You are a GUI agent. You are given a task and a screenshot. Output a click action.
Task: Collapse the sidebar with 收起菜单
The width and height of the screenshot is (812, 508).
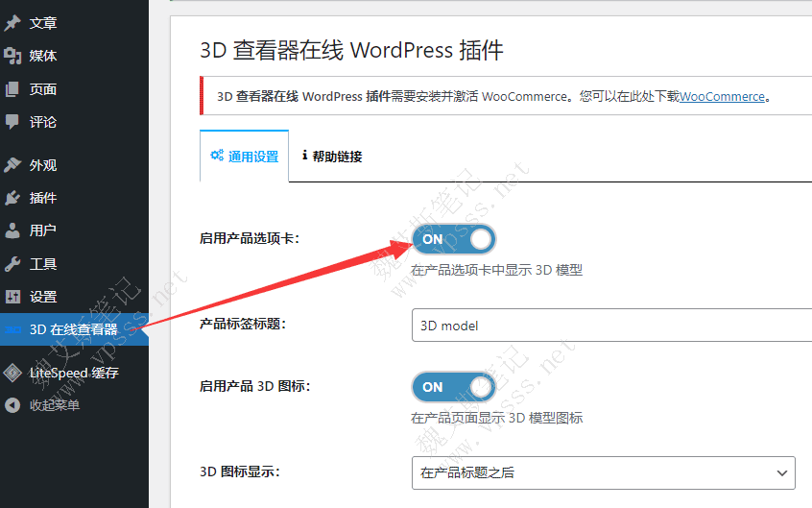coord(54,405)
